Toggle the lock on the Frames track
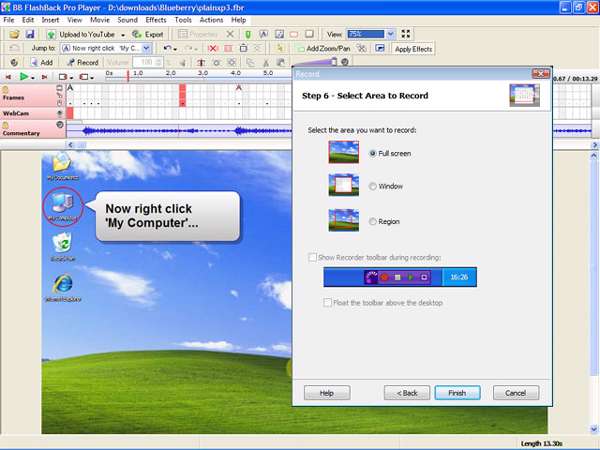 5,90
